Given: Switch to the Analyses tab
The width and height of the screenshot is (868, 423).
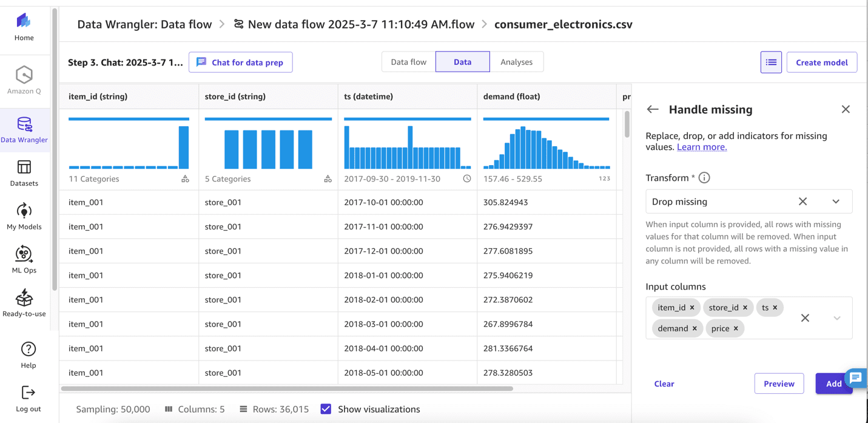Looking at the screenshot, I should click(x=516, y=62).
